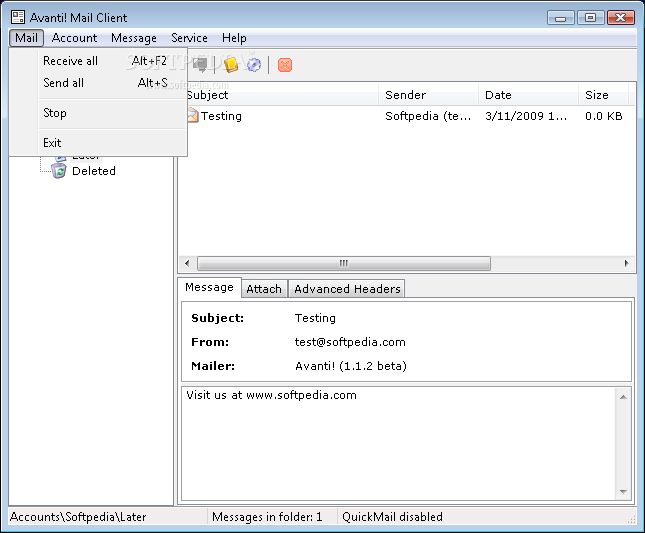645x533 pixels.
Task: Select the Deleted folder in tree
Action: (x=94, y=171)
